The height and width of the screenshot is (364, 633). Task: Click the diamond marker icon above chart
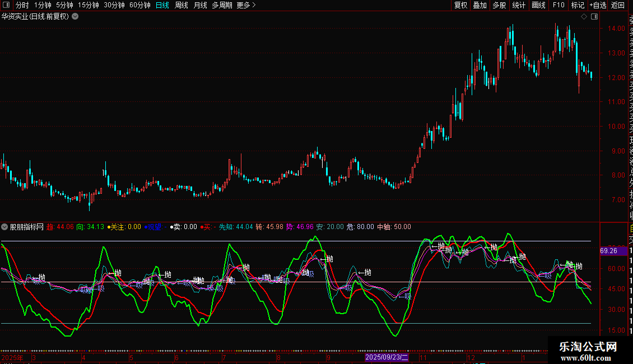[x=584, y=16]
